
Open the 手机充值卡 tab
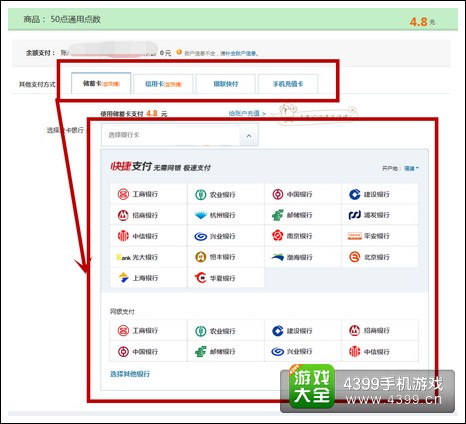288,84
